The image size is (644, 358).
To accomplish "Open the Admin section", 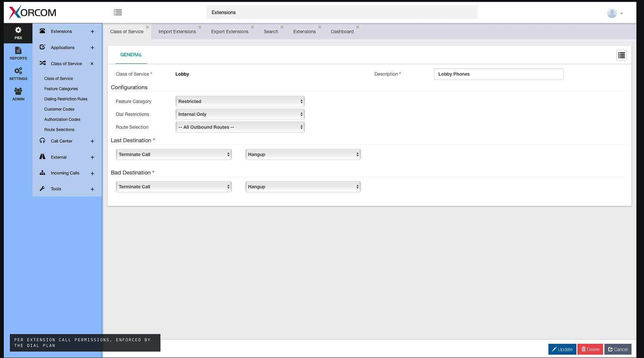I will point(18,94).
